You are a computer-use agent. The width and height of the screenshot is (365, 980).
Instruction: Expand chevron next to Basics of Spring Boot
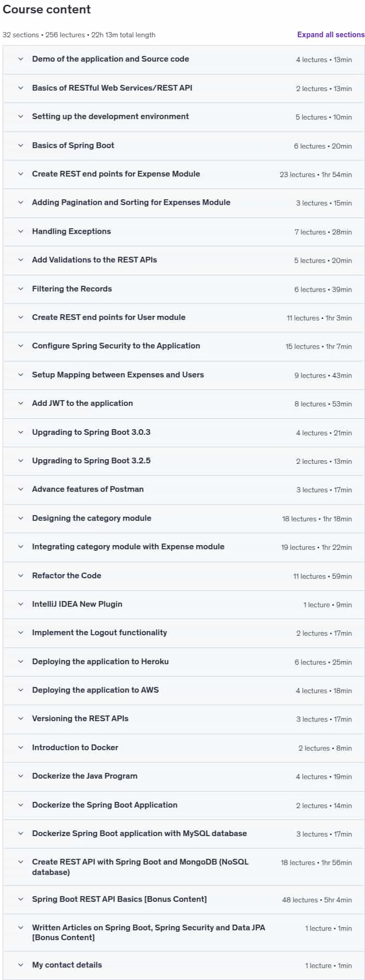coord(21,145)
